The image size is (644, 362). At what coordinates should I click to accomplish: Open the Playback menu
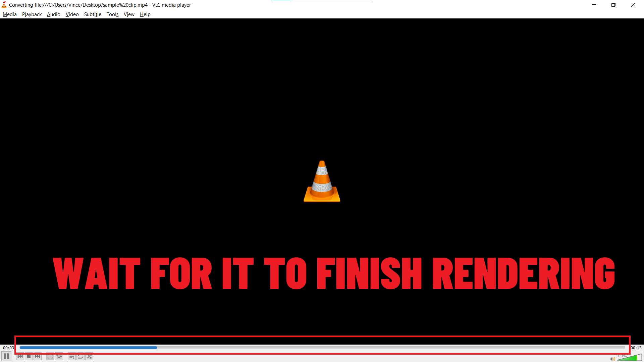click(32, 14)
